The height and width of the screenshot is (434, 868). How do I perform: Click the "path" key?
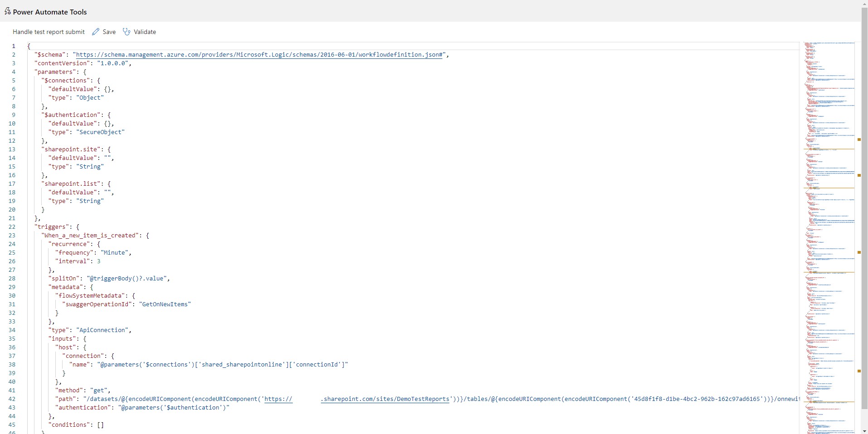click(66, 399)
